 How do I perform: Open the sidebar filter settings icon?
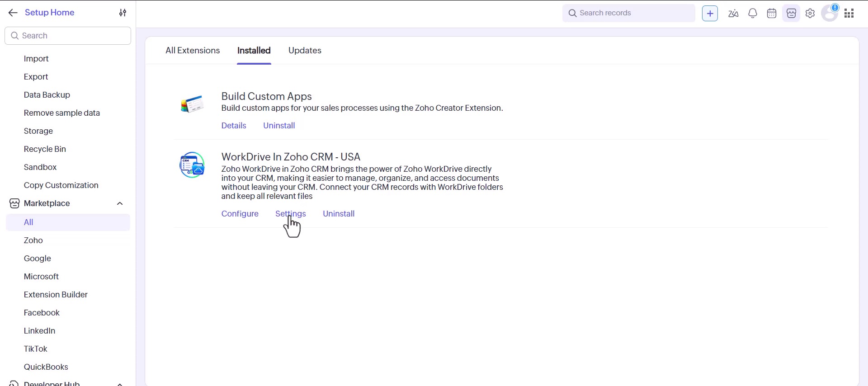[x=123, y=13]
